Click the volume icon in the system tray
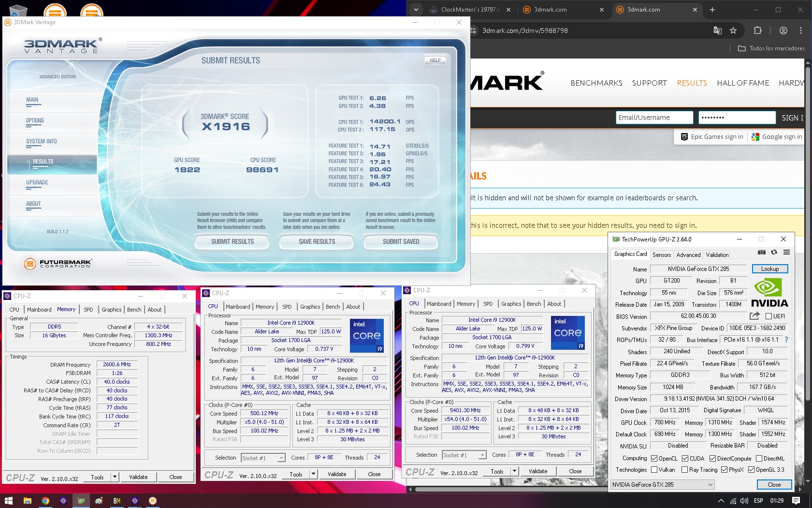 (x=744, y=501)
